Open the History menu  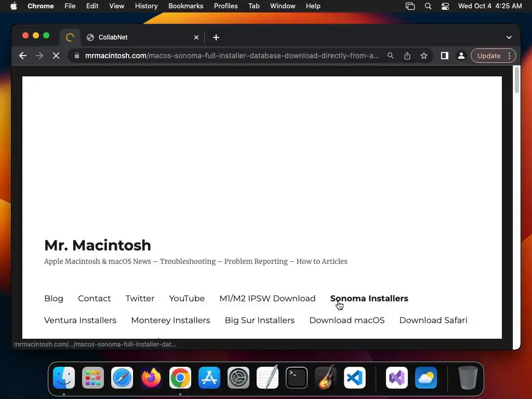(x=146, y=6)
